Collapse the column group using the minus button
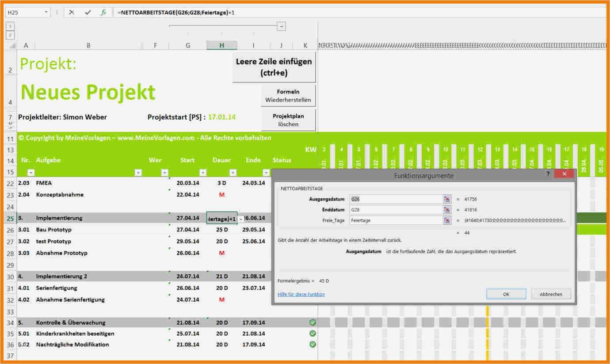Viewport: 610px width, 364px height. coord(282,26)
